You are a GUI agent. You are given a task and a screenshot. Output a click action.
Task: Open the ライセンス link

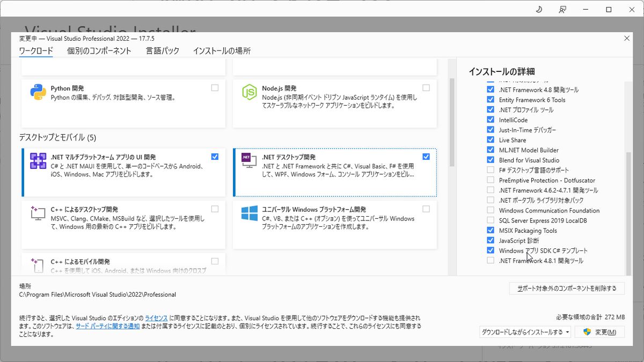[x=156, y=318]
